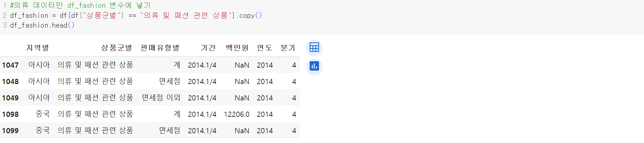Screen dimensions: 644x143
Task: Open the interactive table view icon
Action: (314, 48)
